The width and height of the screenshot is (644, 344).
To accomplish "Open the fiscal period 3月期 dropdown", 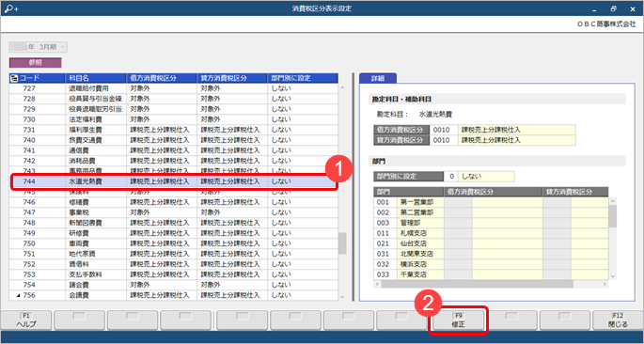I will (38, 47).
